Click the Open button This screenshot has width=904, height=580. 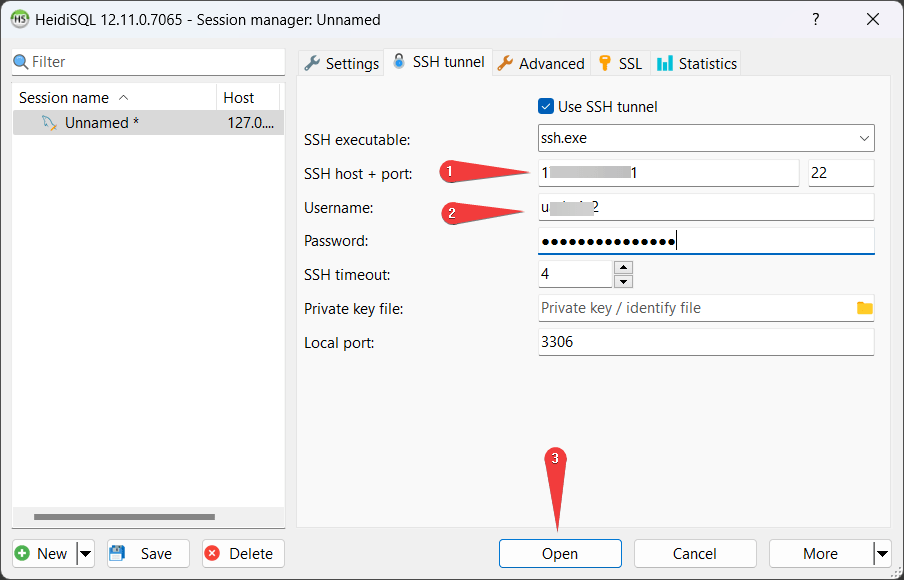pyautogui.click(x=560, y=553)
